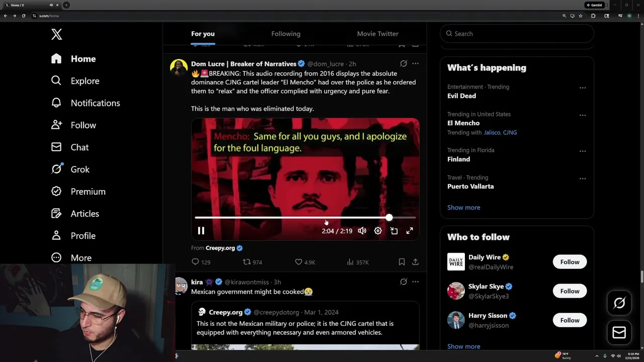Screen dimensions: 644x362
Task: Reload the page in browser
Action: pyautogui.click(x=23, y=16)
